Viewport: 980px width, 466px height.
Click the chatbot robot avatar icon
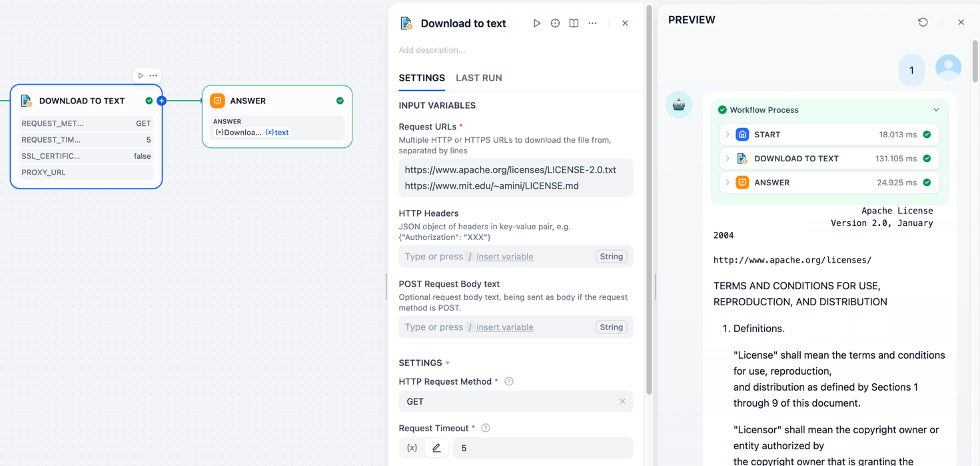(x=679, y=105)
